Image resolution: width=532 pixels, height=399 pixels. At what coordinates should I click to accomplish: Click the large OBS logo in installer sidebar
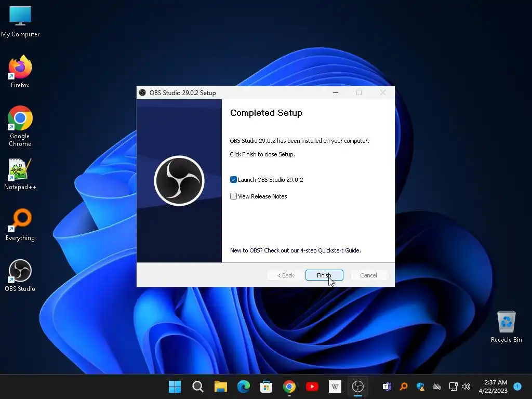click(179, 181)
